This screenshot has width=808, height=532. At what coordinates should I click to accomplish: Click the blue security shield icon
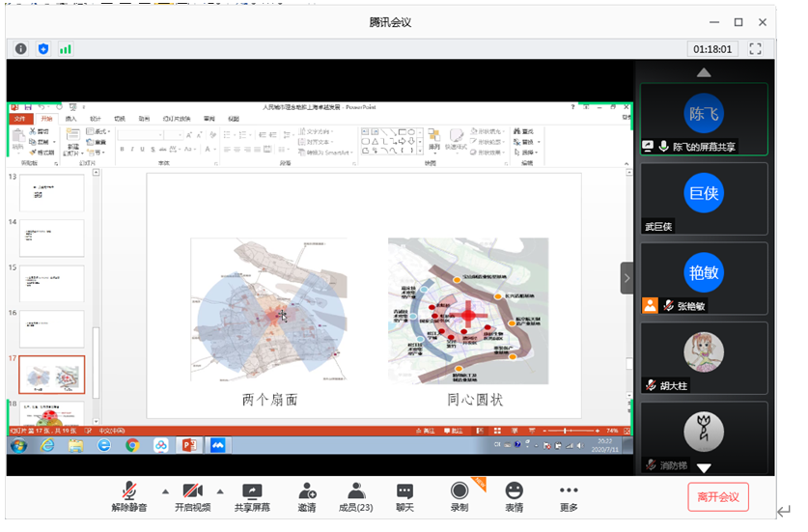(x=43, y=48)
